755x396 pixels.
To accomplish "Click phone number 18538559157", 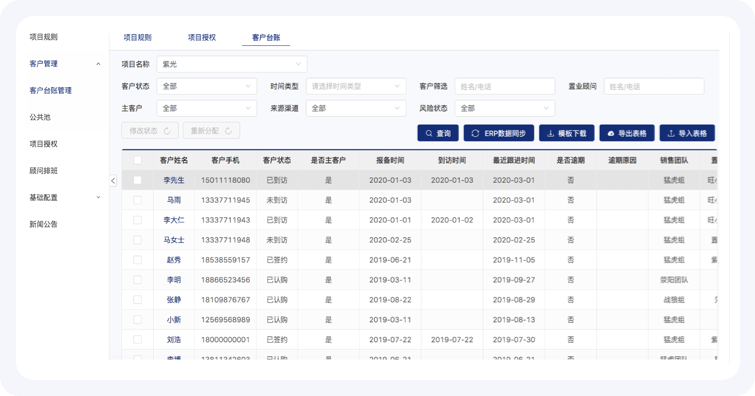I will pos(225,260).
